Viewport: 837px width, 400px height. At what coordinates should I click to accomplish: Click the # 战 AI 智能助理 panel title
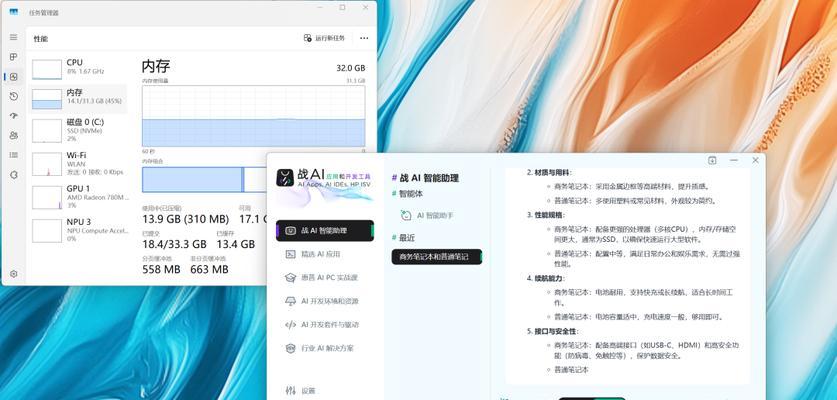click(x=425, y=178)
